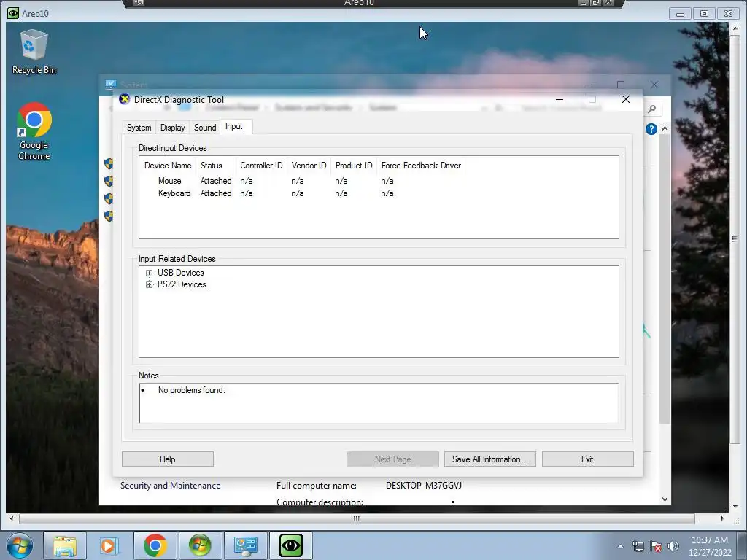Expand the USB Devices tree node

[x=149, y=273]
